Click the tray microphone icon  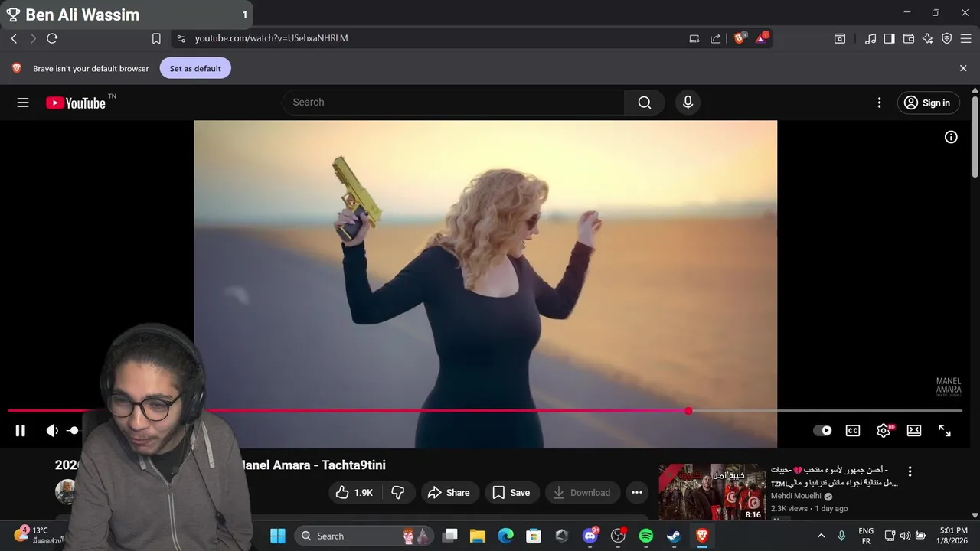pyautogui.click(x=841, y=536)
